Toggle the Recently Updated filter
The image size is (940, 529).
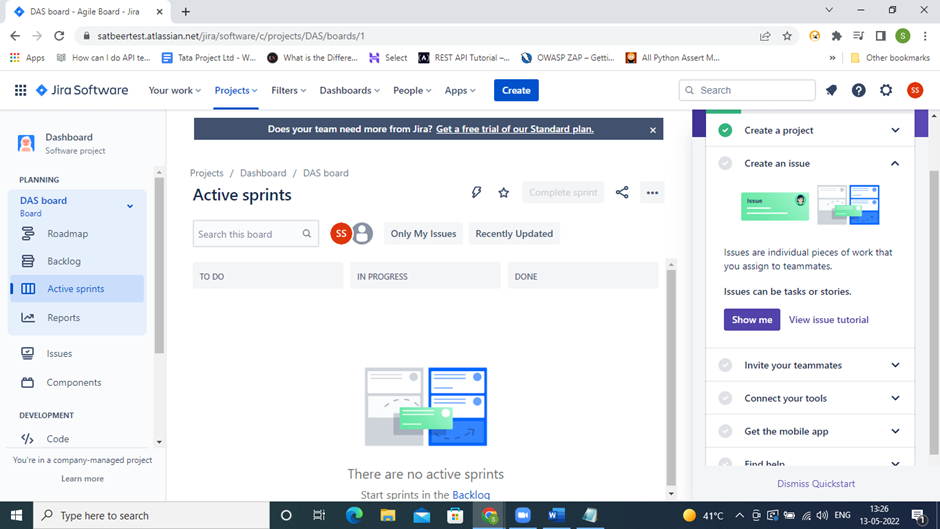[514, 234]
